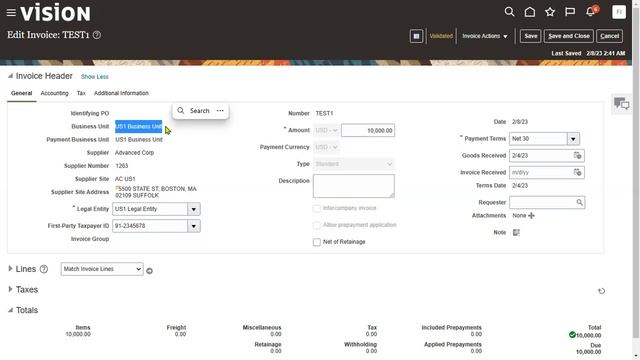Click the Validated status link
The image size is (640, 360).
[x=441, y=36]
